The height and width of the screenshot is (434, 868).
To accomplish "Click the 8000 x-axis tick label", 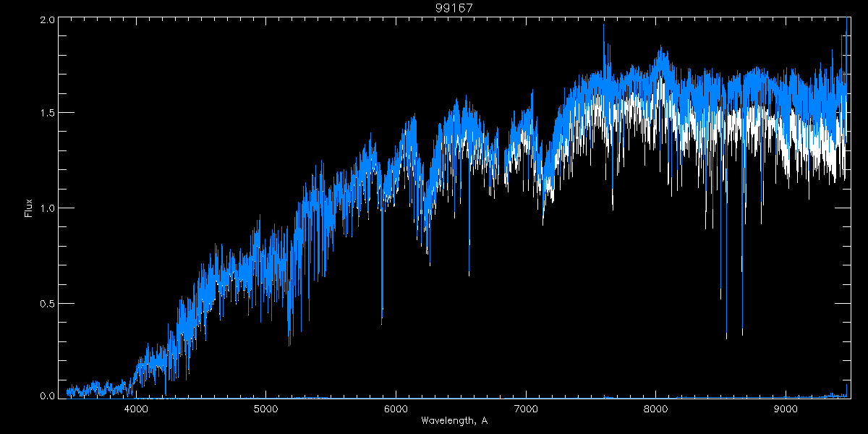I will (655, 408).
